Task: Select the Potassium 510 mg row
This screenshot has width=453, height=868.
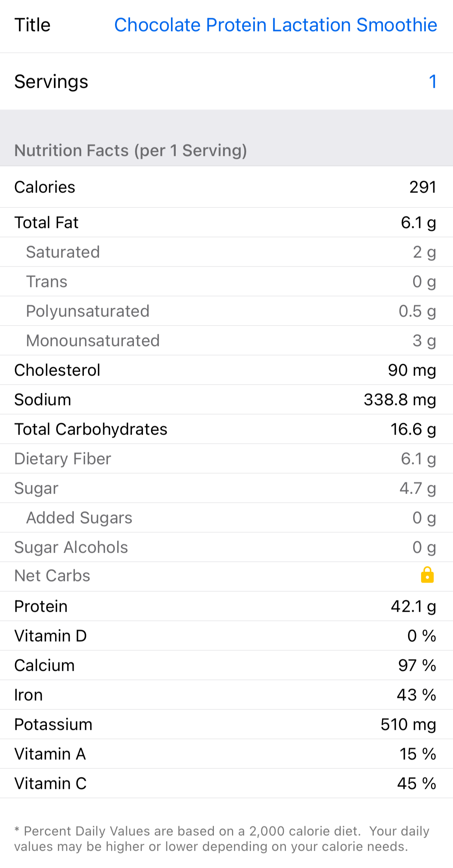Action: point(226,725)
